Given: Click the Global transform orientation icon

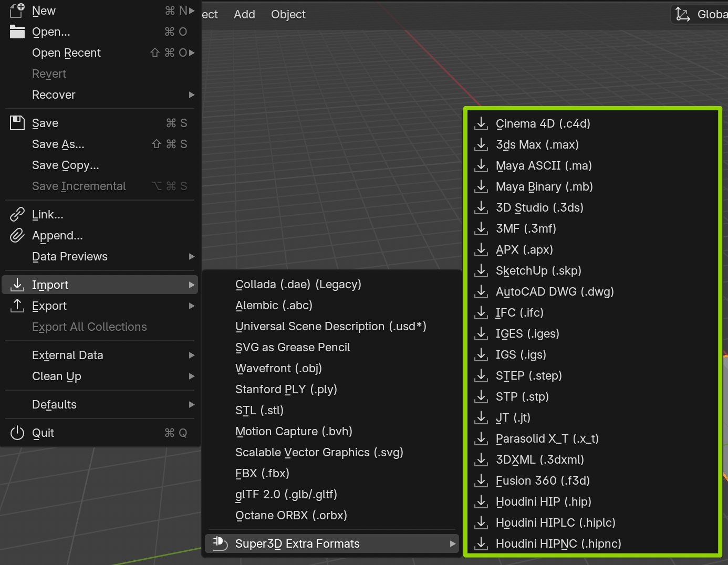Looking at the screenshot, I should point(683,14).
